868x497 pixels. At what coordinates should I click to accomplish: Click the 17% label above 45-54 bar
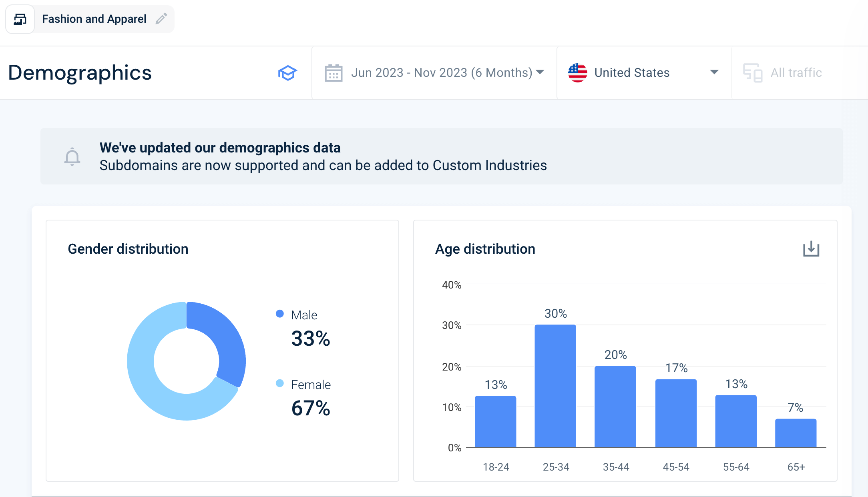[676, 368]
